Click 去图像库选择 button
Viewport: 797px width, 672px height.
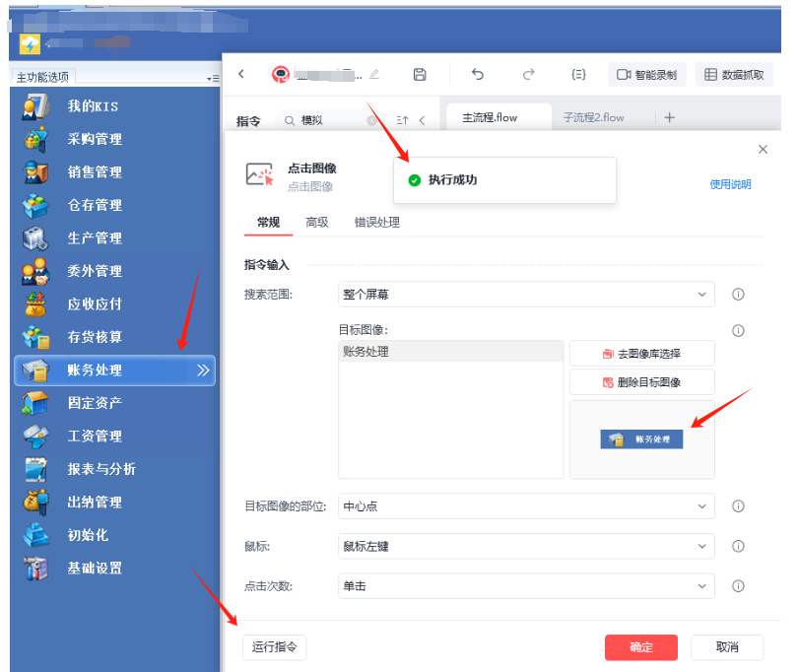[x=642, y=354]
